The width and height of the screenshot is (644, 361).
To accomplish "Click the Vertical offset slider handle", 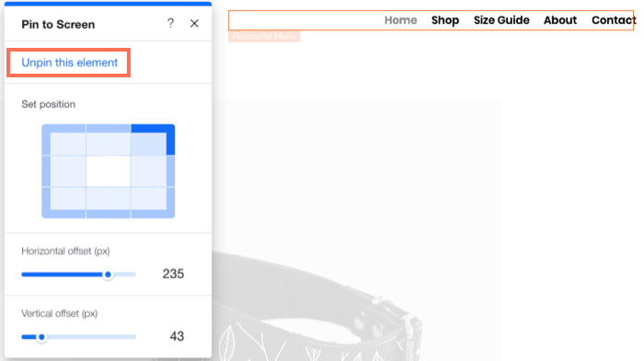I will tap(41, 337).
